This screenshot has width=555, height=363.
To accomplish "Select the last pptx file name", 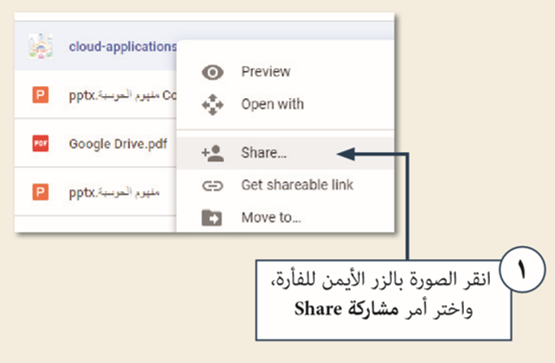I will click(114, 192).
